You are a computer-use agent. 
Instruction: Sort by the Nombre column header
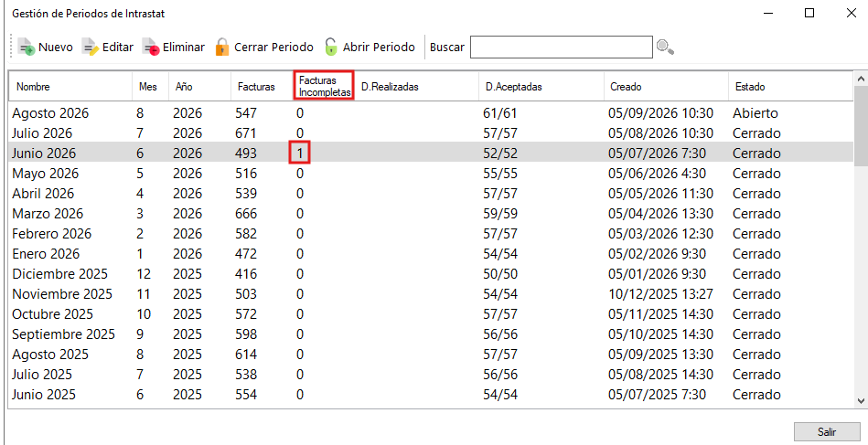(x=70, y=87)
